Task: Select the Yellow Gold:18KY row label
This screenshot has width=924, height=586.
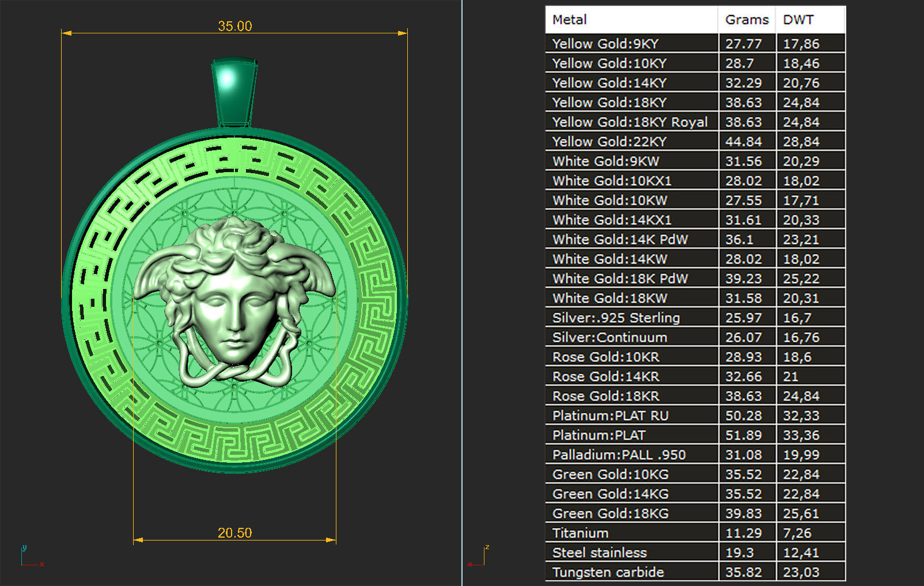Action: coord(609,102)
